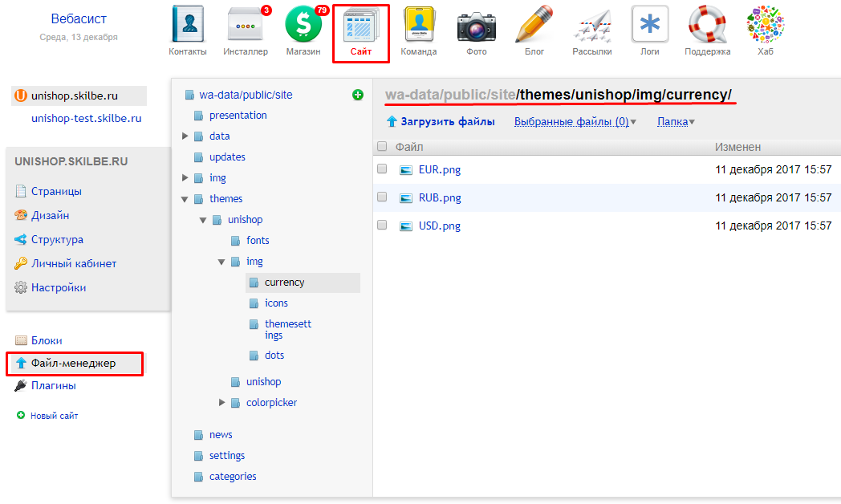Image resolution: width=841 pixels, height=504 pixels.
Task: Open the Mailings app icon
Action: 592,26
